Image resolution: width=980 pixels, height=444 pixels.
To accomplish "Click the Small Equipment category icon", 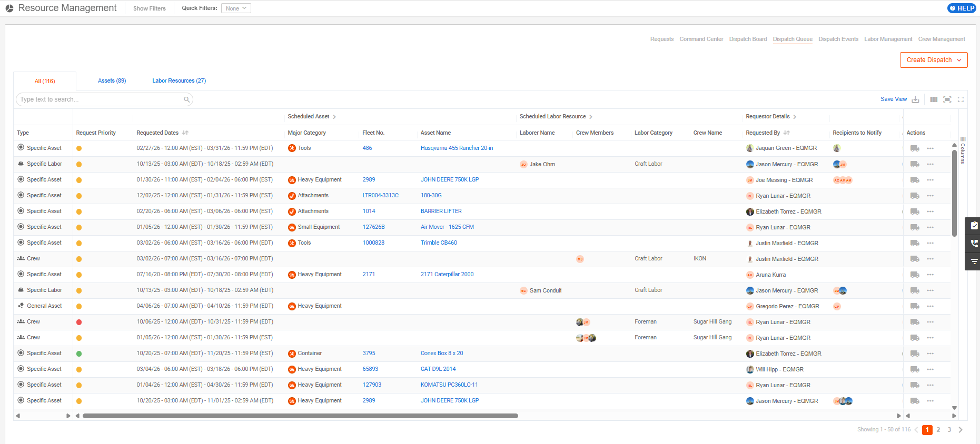I will click(292, 227).
